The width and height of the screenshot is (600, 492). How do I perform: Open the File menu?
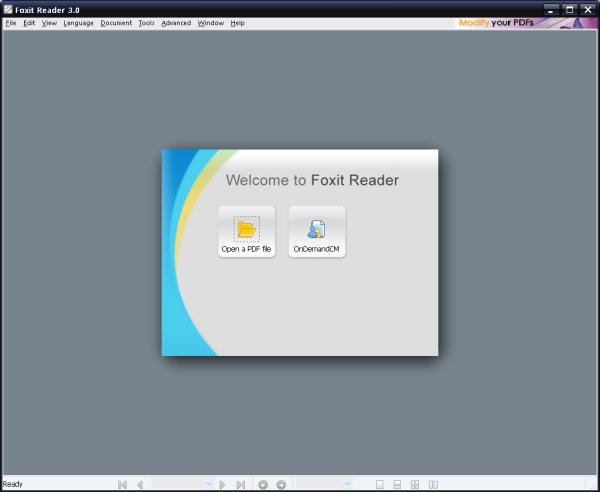coord(11,23)
